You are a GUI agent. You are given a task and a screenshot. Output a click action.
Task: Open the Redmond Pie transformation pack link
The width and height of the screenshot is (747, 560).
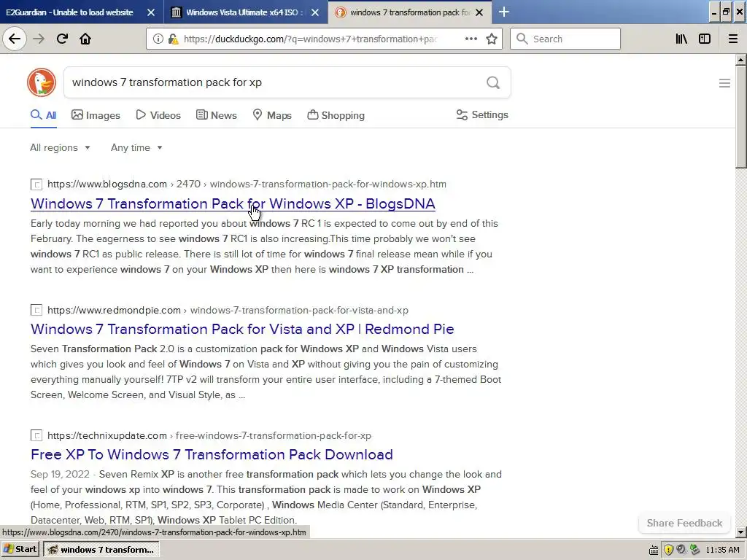coord(242,329)
